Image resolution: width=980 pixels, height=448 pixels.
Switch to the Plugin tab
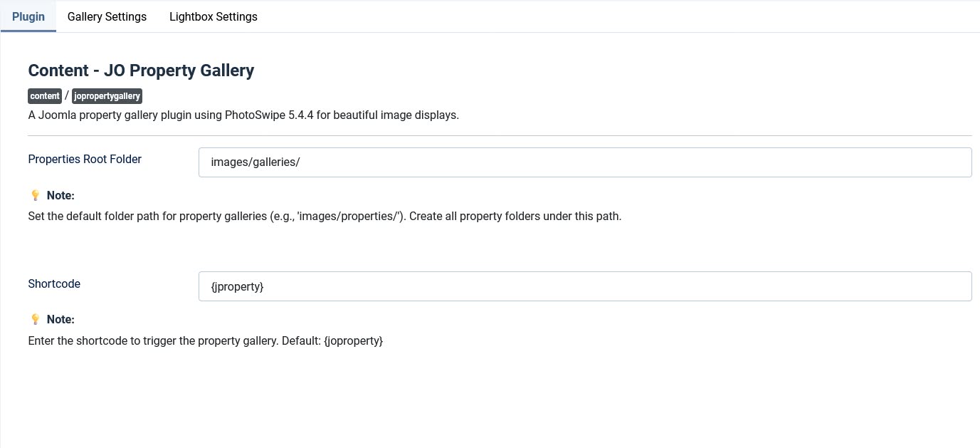point(28,16)
